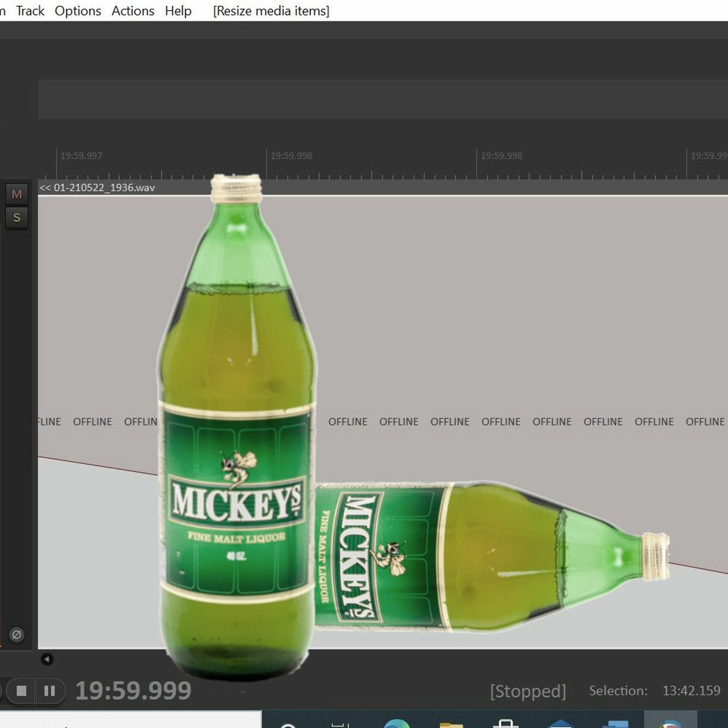Click the [Stopped] play state label
This screenshot has width=728, height=728.
point(528,691)
